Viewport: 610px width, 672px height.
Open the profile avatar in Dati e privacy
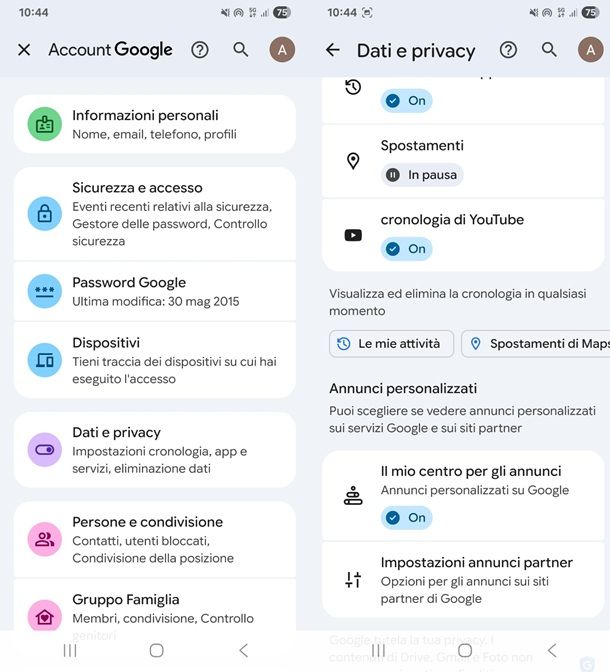[590, 50]
